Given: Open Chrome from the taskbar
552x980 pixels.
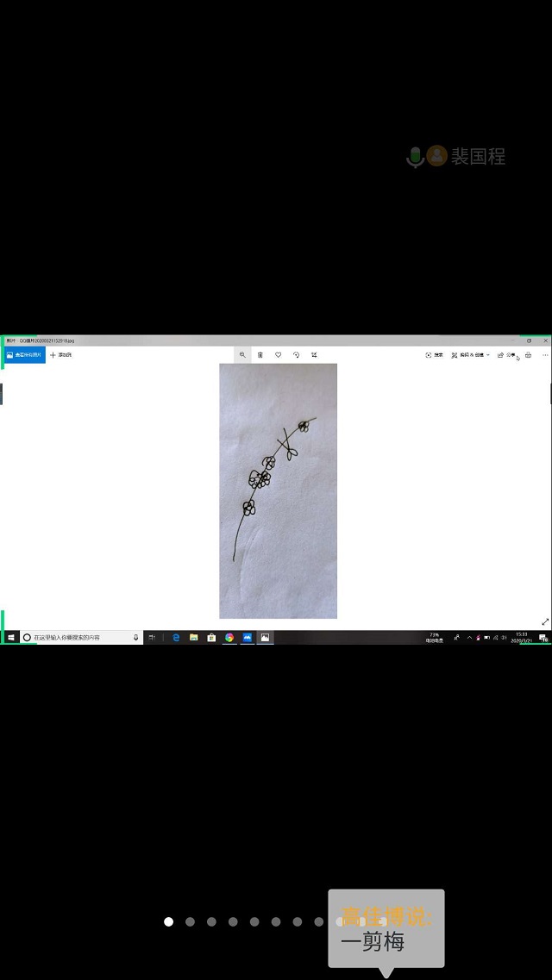Looking at the screenshot, I should [229, 638].
